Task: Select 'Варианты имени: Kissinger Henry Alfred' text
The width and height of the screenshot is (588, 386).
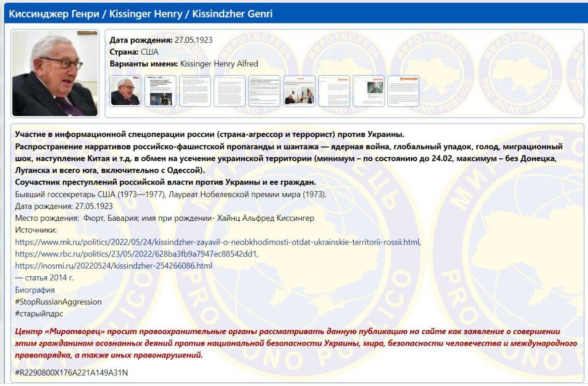Action: (184, 64)
